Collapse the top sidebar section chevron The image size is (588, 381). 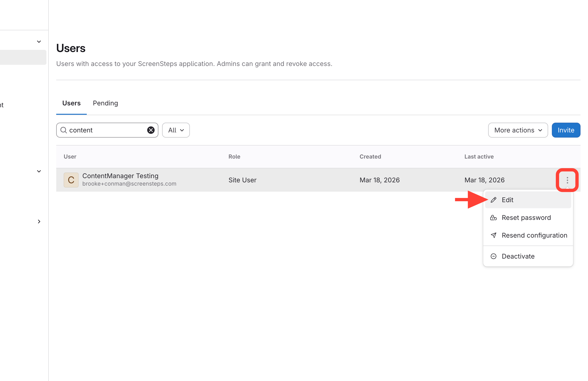pos(39,42)
